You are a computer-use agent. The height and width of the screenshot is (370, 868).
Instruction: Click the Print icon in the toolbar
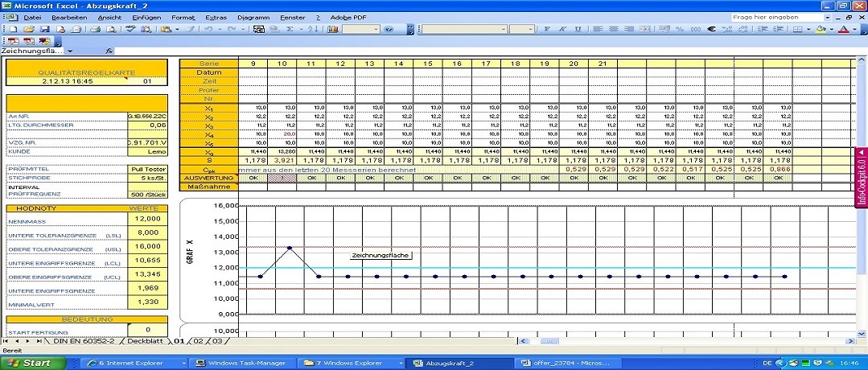95,29
